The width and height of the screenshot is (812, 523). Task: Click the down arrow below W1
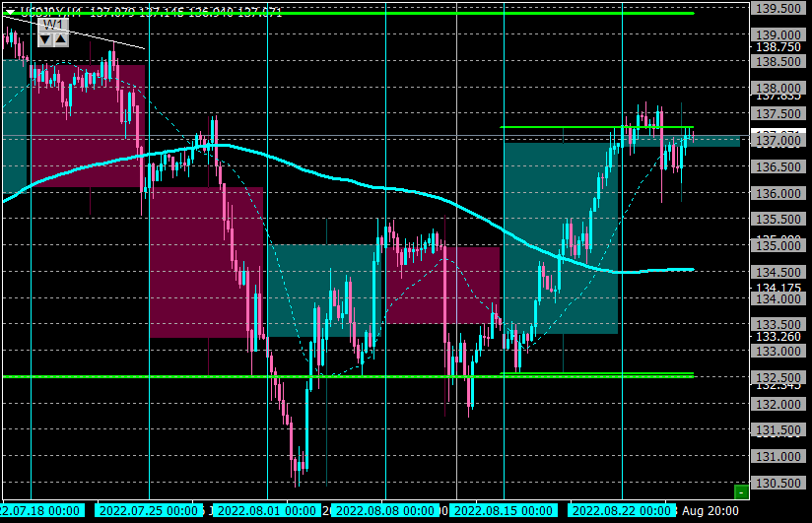[45, 39]
